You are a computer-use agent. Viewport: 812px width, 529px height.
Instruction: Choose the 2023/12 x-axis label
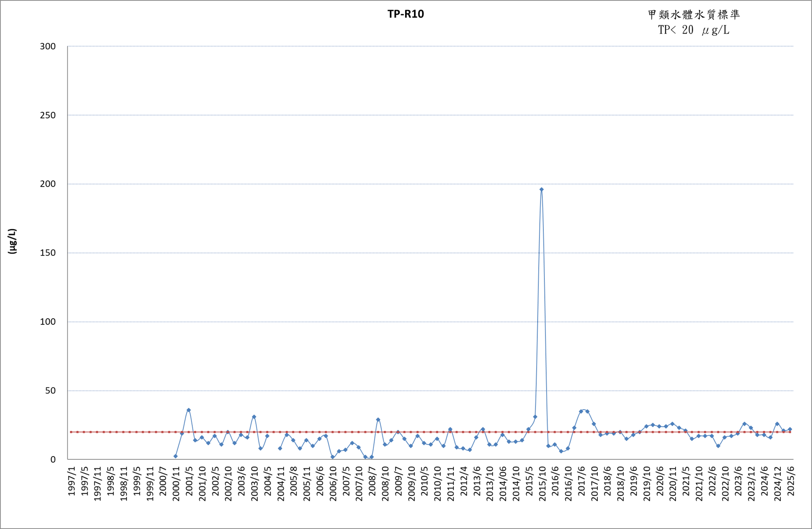(x=751, y=484)
